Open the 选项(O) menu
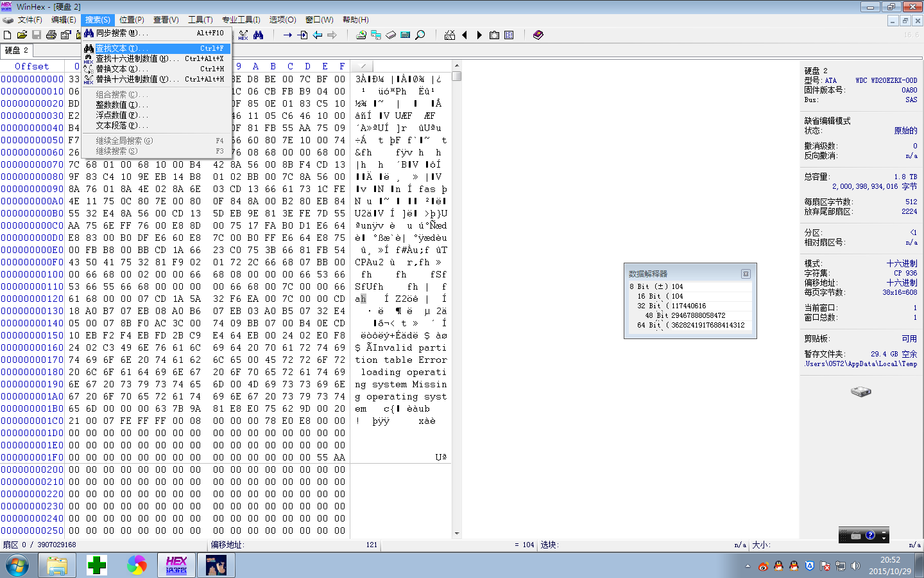 [x=282, y=20]
